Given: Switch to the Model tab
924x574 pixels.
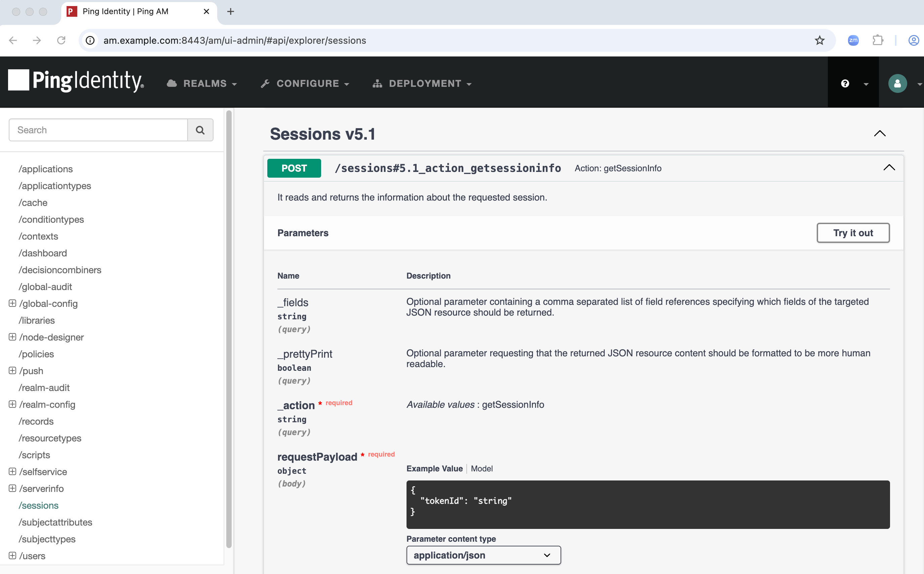Looking at the screenshot, I should point(482,468).
